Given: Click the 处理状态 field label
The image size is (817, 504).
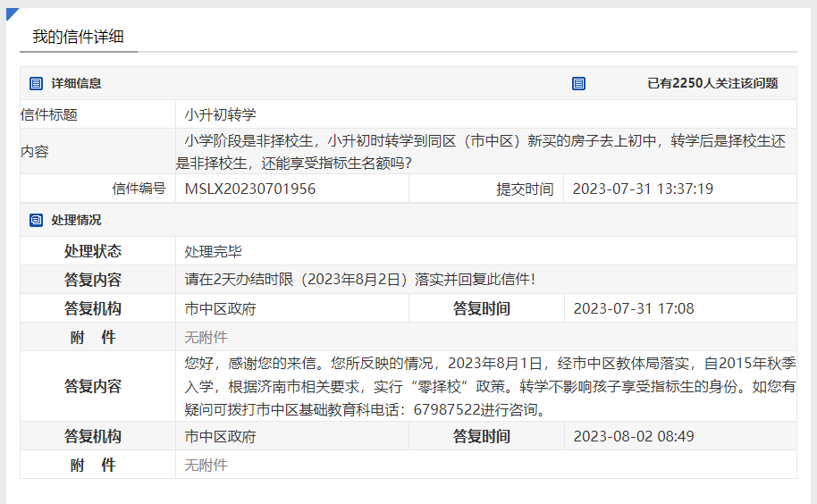Looking at the screenshot, I should pos(93,251).
